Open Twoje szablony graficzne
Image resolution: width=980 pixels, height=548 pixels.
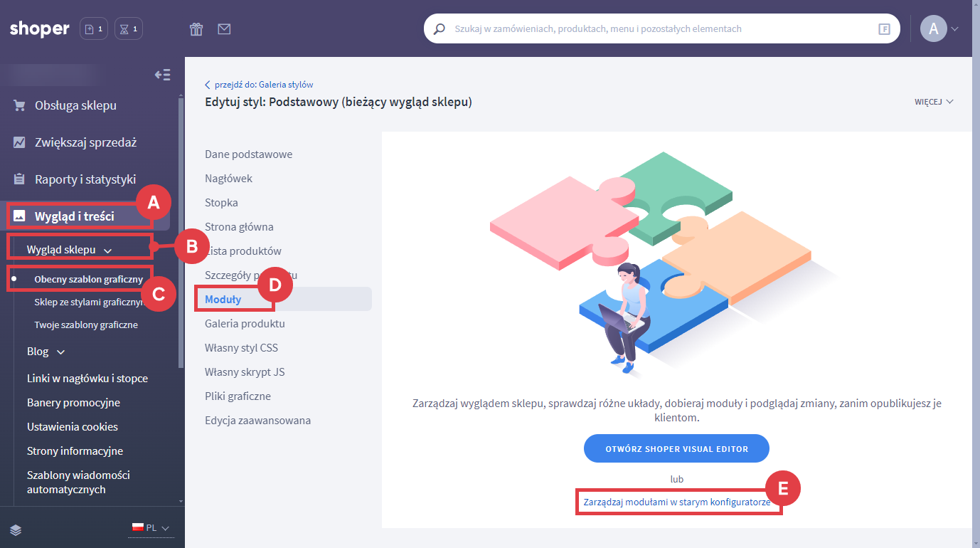tap(86, 325)
